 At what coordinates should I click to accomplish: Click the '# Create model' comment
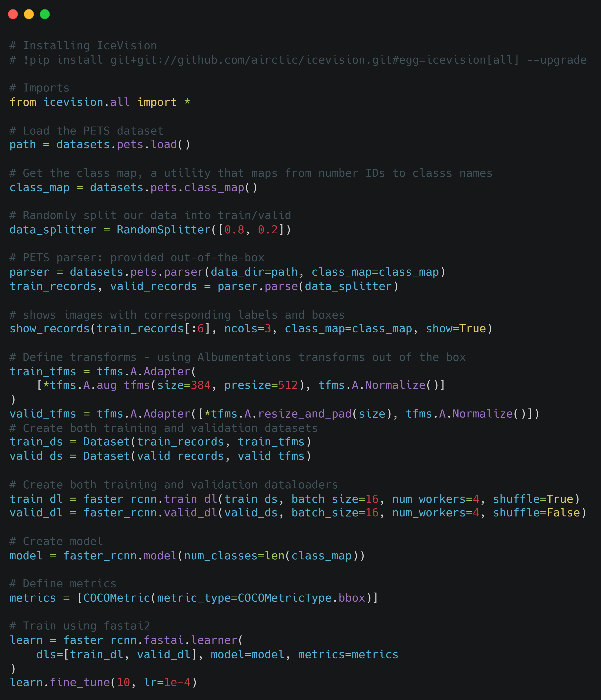56,541
